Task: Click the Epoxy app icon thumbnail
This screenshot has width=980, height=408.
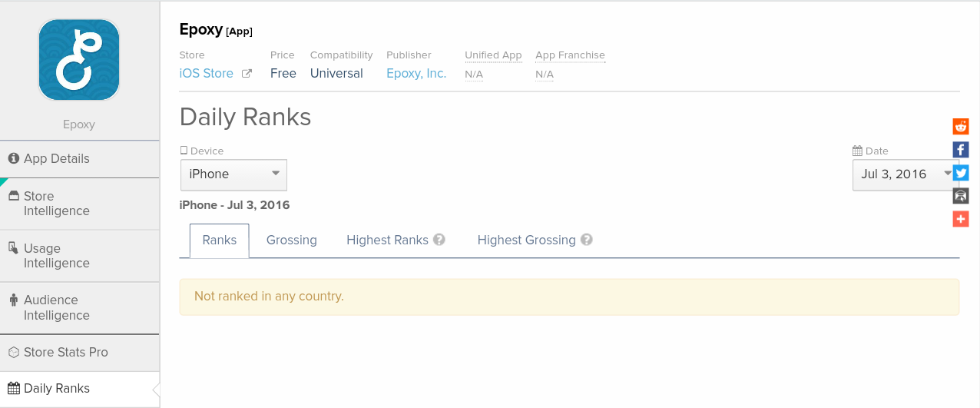Action: pos(79,60)
